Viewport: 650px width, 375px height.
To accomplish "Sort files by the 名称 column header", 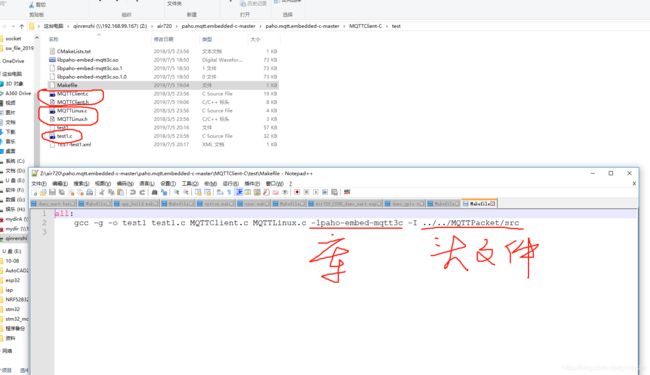I will [54, 39].
